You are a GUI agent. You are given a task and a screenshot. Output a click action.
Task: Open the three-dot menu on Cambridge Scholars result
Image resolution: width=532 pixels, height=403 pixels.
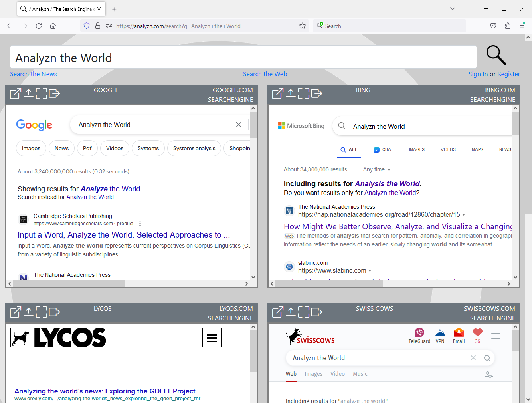[140, 224]
